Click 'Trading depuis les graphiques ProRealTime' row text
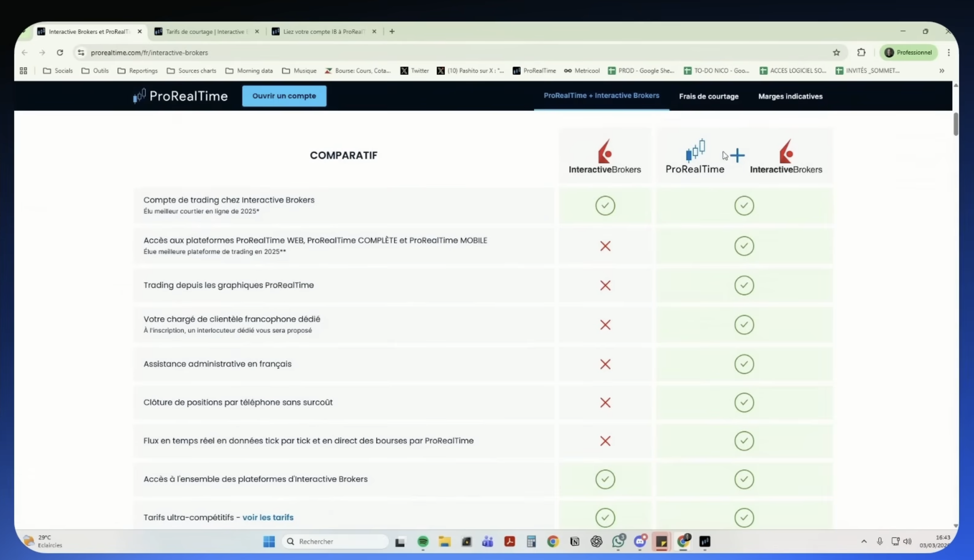The width and height of the screenshot is (974, 560). tap(229, 285)
